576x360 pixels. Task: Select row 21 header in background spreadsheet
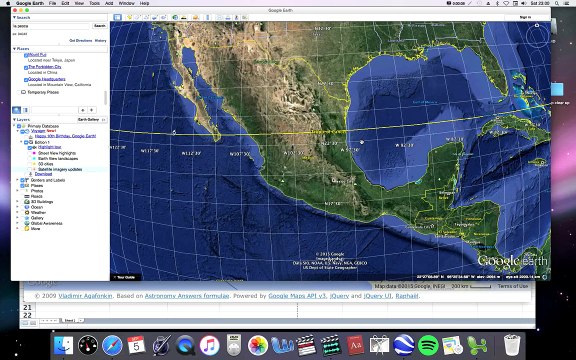pyautogui.click(x=27, y=307)
